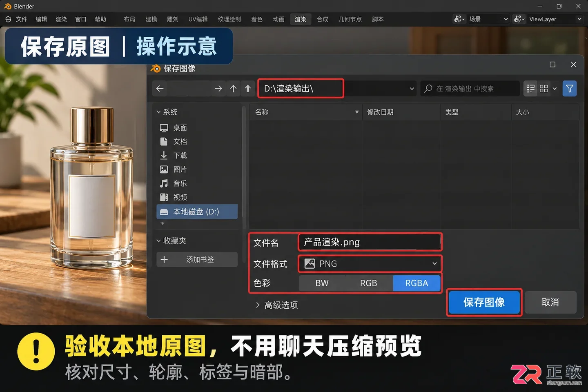Switch to the 动画 workspace tab
588x392 pixels.
[279, 19]
